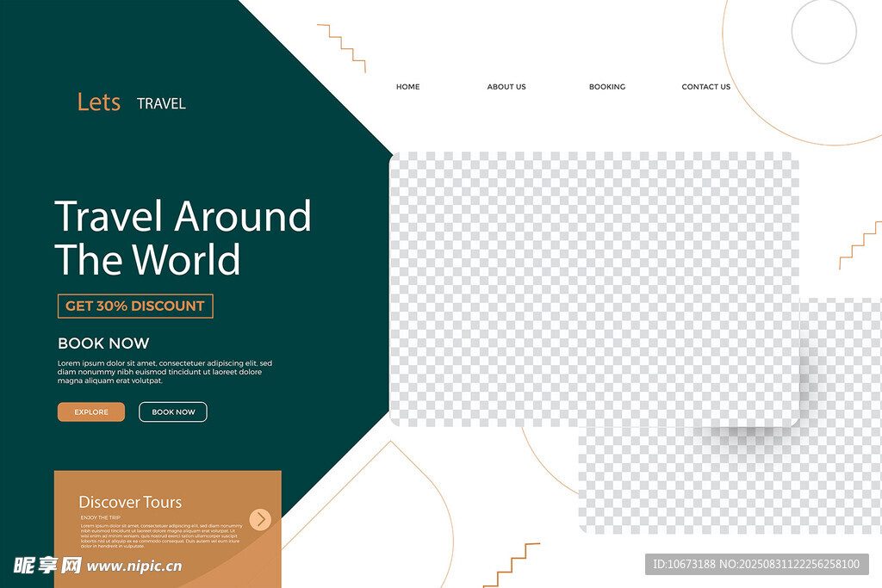
Task: Click the nipic watermark logo
Action: click(x=47, y=566)
